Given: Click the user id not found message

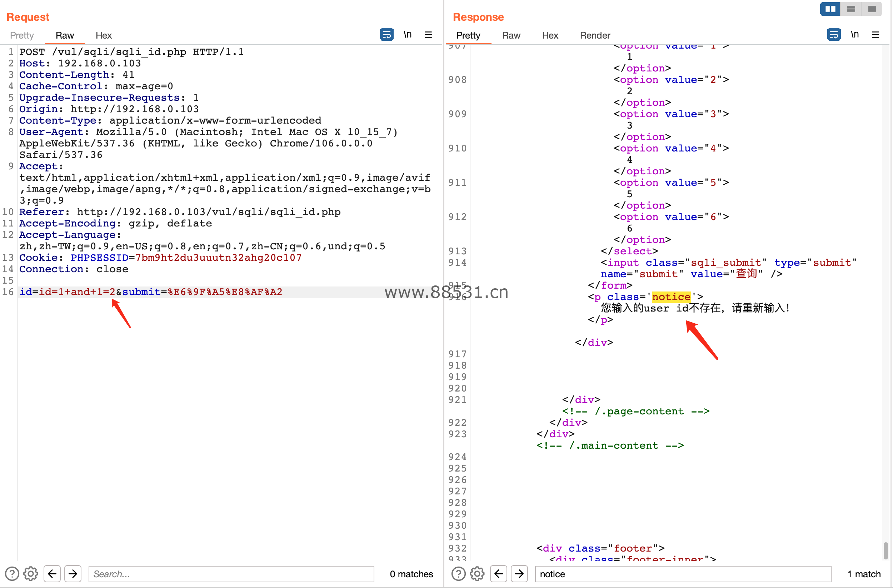Looking at the screenshot, I should 695,308.
